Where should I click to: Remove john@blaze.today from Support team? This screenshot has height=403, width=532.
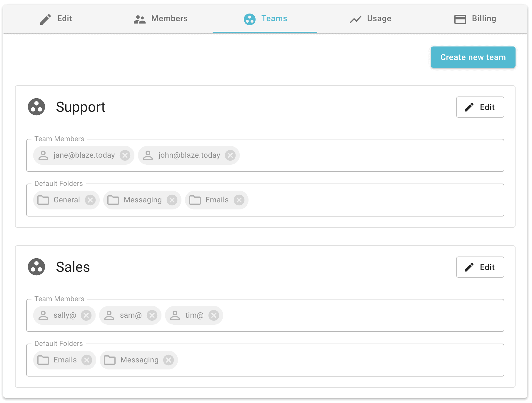pos(230,155)
